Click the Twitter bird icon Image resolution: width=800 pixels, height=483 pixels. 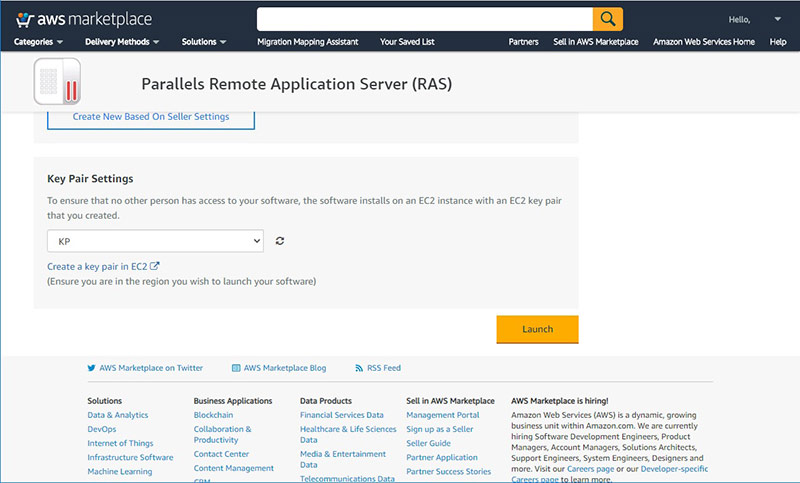tap(91, 368)
